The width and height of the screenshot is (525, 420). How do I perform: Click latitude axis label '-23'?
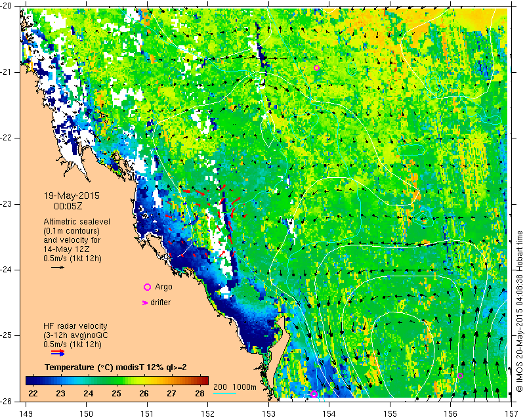7,204
